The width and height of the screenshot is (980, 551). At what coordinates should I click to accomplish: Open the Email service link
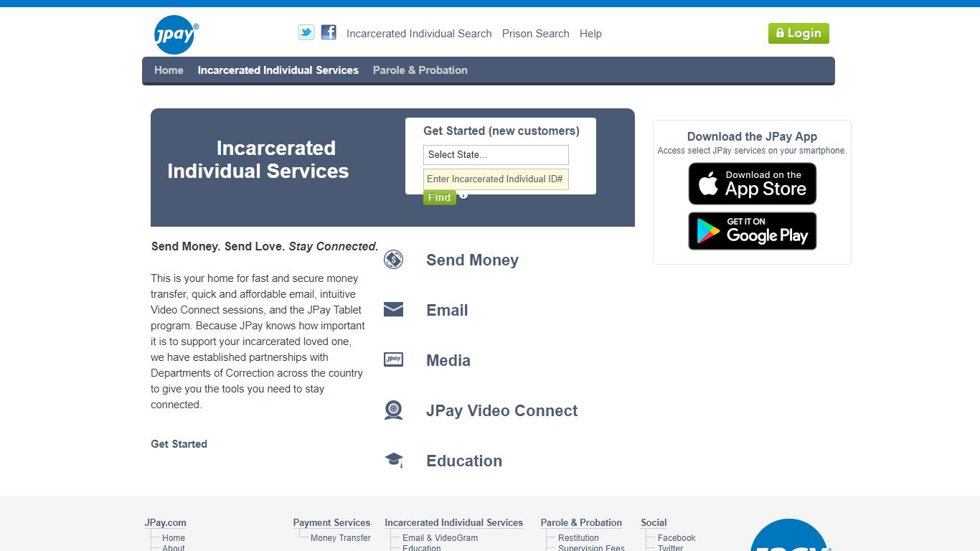pos(447,311)
